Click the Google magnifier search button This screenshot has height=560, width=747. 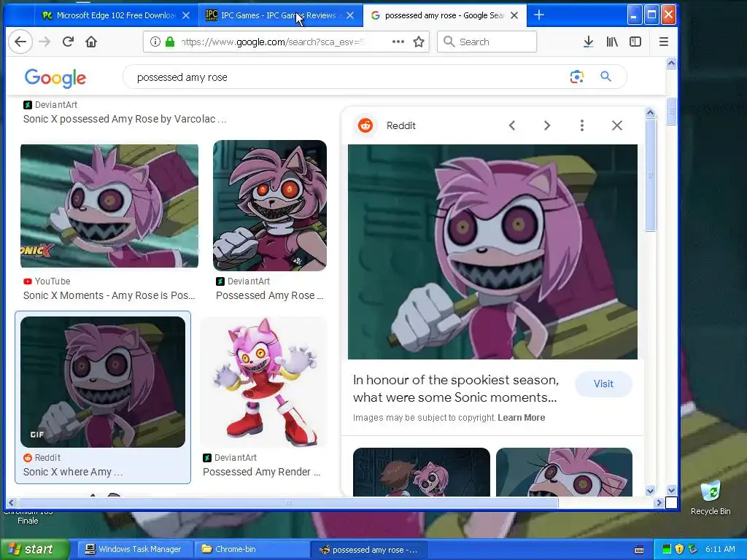(x=605, y=76)
